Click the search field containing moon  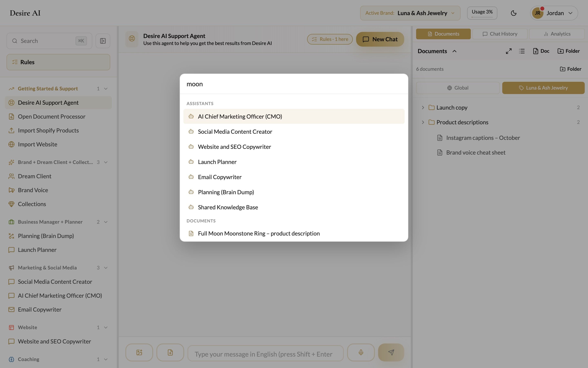click(x=294, y=84)
